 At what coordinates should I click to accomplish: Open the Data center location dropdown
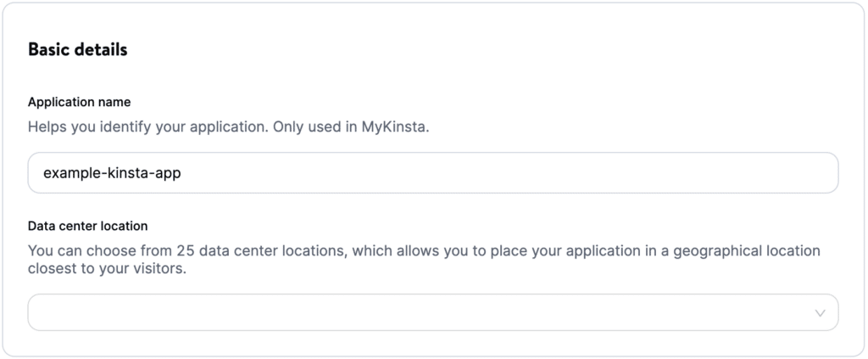432,312
